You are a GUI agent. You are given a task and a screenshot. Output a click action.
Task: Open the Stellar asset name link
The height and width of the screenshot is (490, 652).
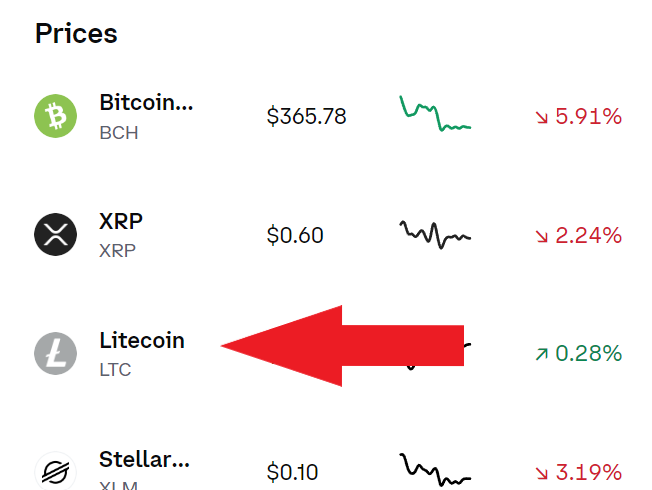point(144,460)
